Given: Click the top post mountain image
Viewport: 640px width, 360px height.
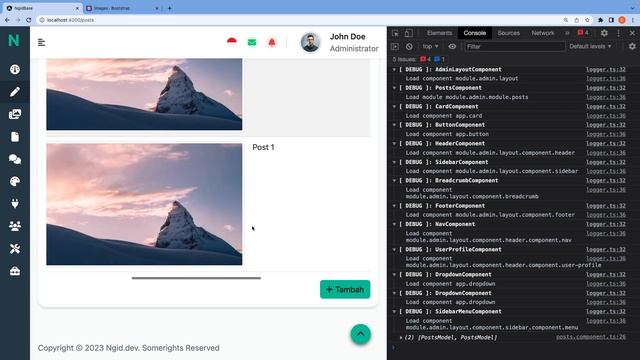Looking at the screenshot, I should point(144,94).
